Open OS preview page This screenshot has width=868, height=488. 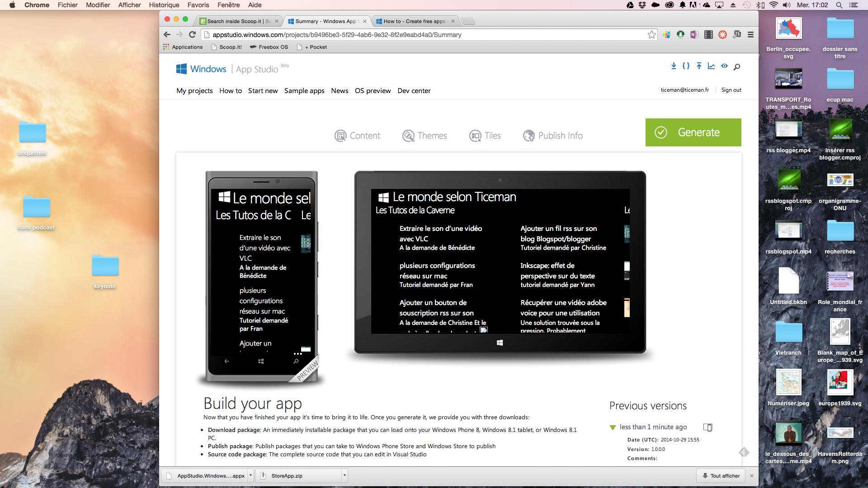[x=373, y=91]
